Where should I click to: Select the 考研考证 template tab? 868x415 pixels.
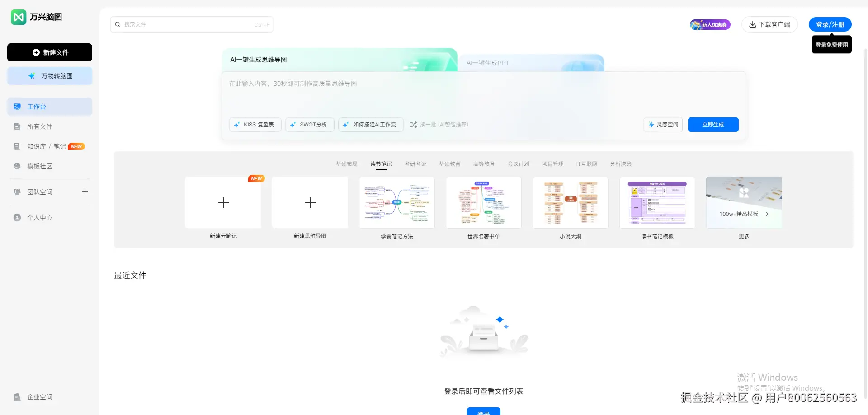pyautogui.click(x=415, y=164)
